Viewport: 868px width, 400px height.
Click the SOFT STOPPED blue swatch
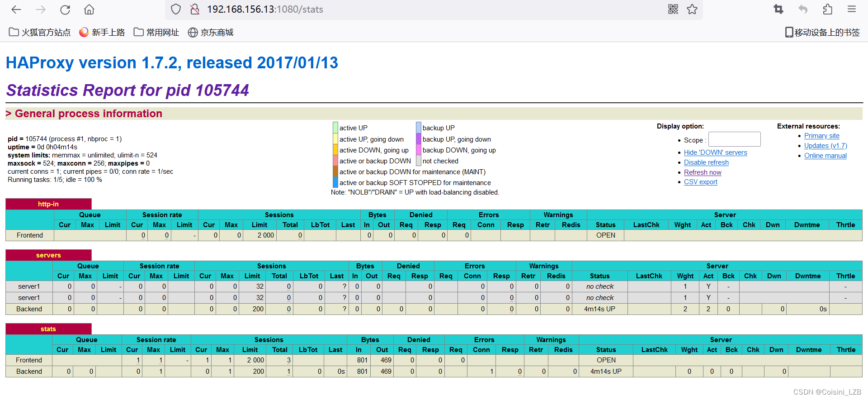pyautogui.click(x=335, y=182)
